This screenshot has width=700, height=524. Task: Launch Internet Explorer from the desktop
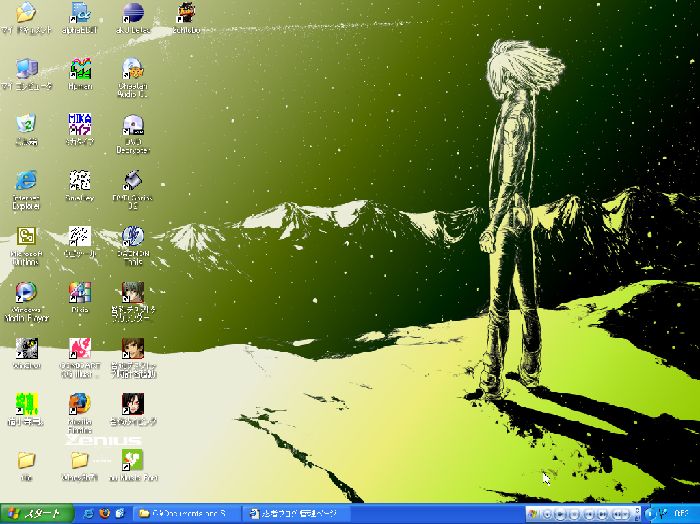tap(26, 180)
